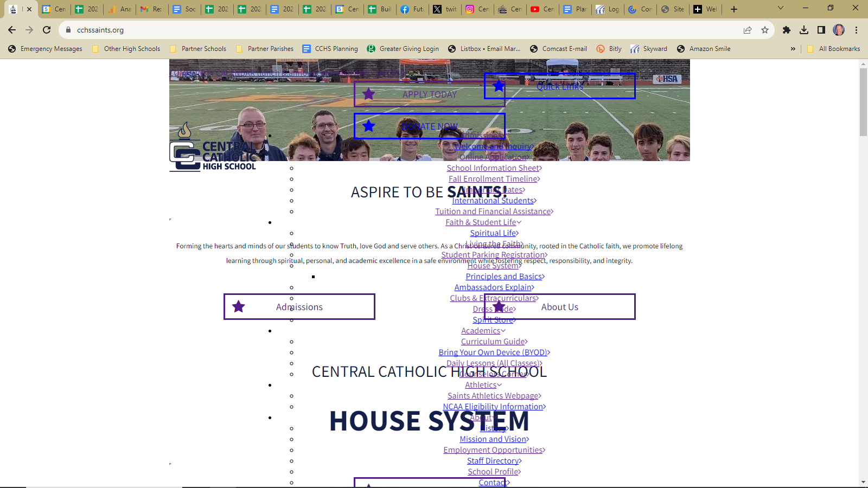Expand the hidden bookmarks overflow chevron
The height and width of the screenshot is (488, 868).
tap(793, 49)
